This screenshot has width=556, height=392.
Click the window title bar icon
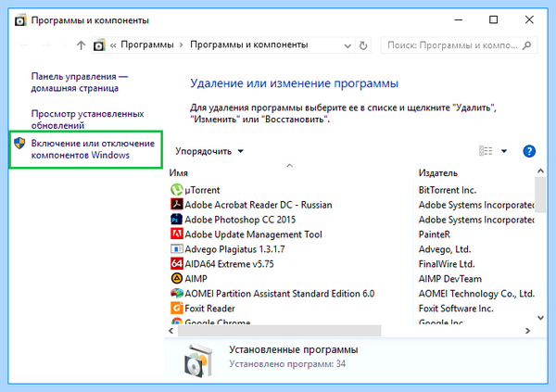tap(20, 20)
